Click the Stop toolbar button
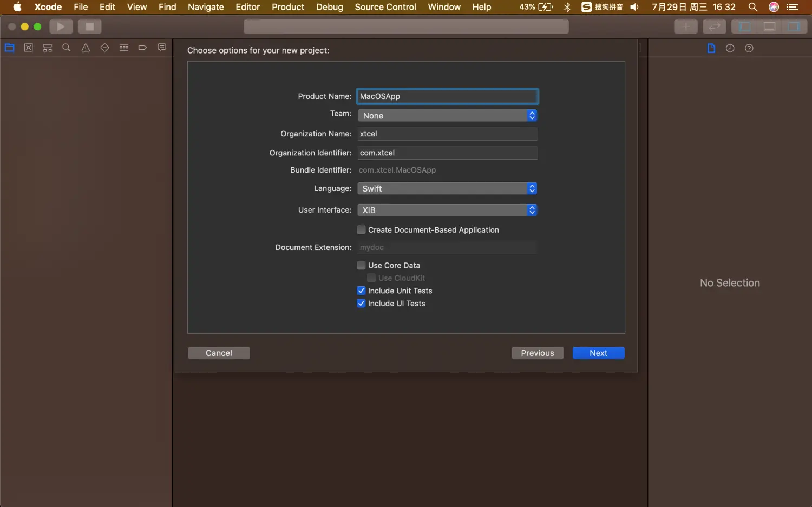 90,27
